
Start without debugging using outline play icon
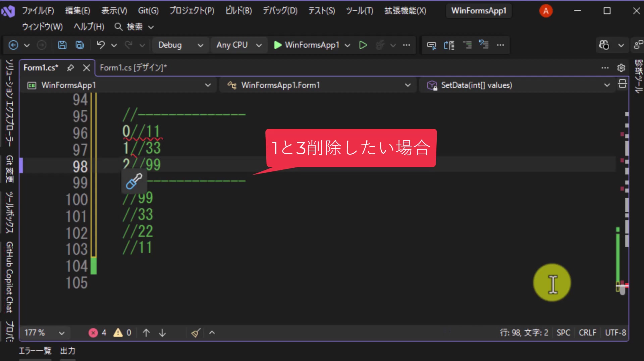point(363,45)
